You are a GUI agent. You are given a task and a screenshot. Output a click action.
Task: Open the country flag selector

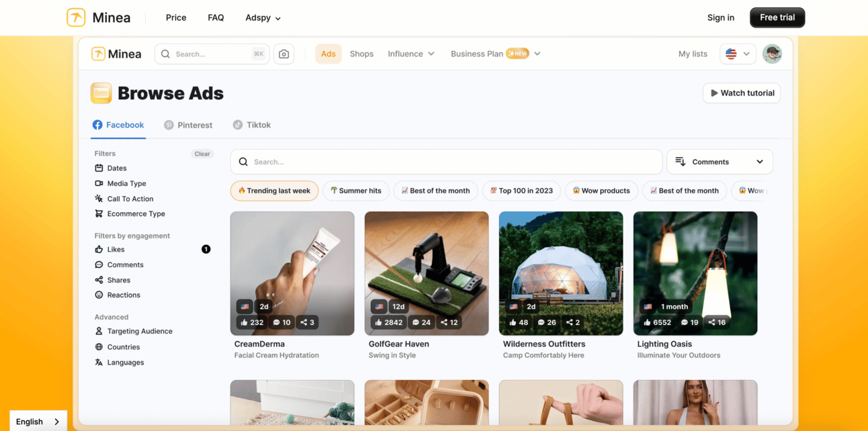738,54
